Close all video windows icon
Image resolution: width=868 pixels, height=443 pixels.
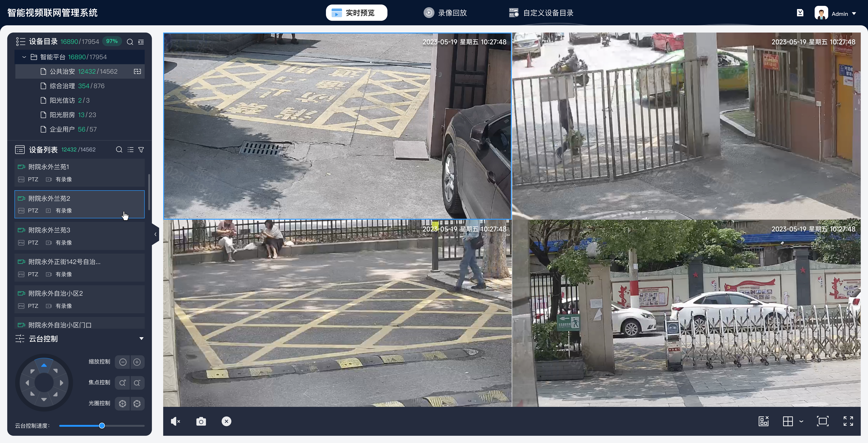click(x=764, y=421)
